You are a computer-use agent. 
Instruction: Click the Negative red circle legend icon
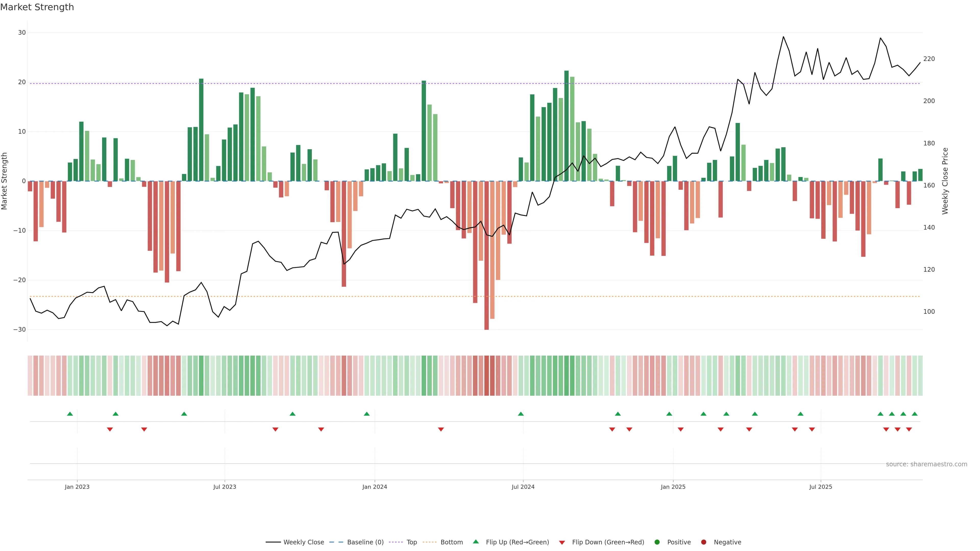[x=703, y=542]
